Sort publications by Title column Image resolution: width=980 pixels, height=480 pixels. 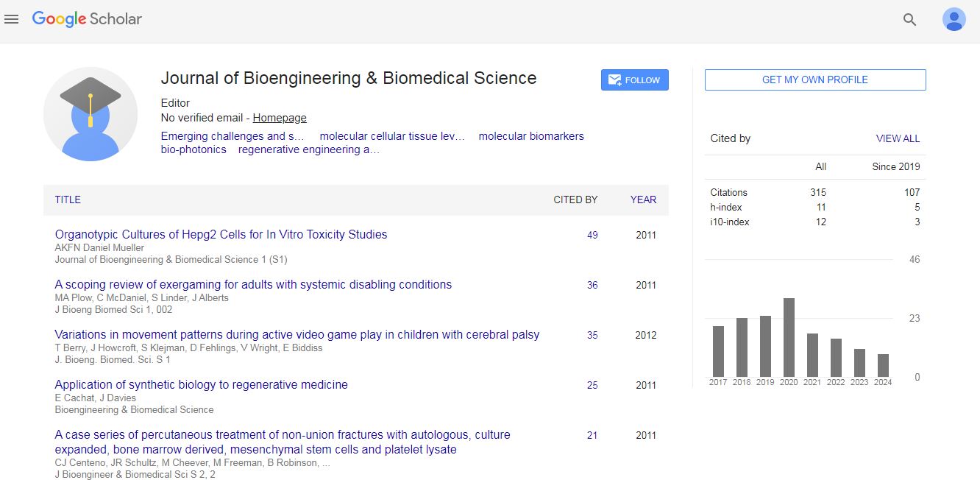click(x=68, y=200)
